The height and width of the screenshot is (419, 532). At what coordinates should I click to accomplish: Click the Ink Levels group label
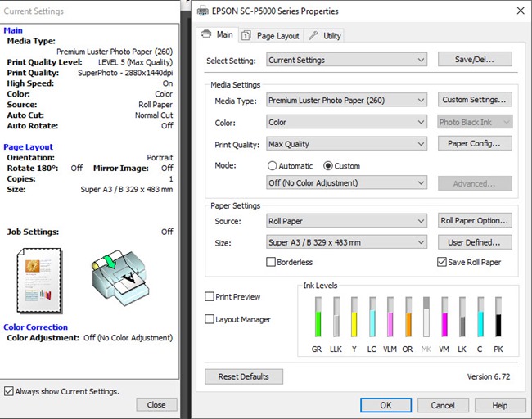[320, 286]
